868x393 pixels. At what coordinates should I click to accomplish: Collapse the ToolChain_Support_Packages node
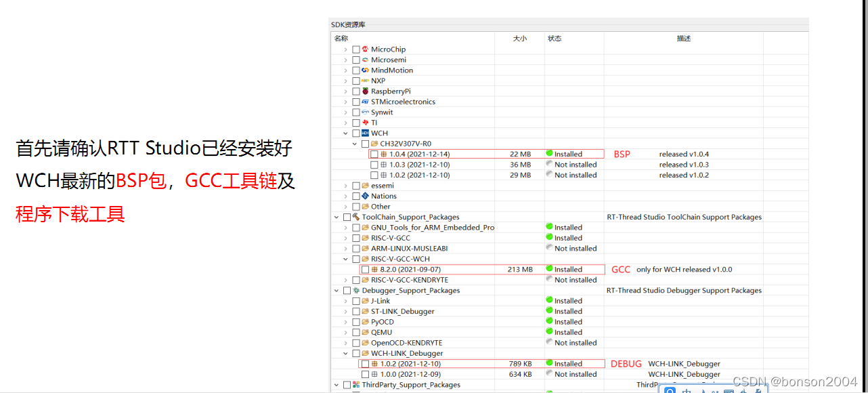337,217
